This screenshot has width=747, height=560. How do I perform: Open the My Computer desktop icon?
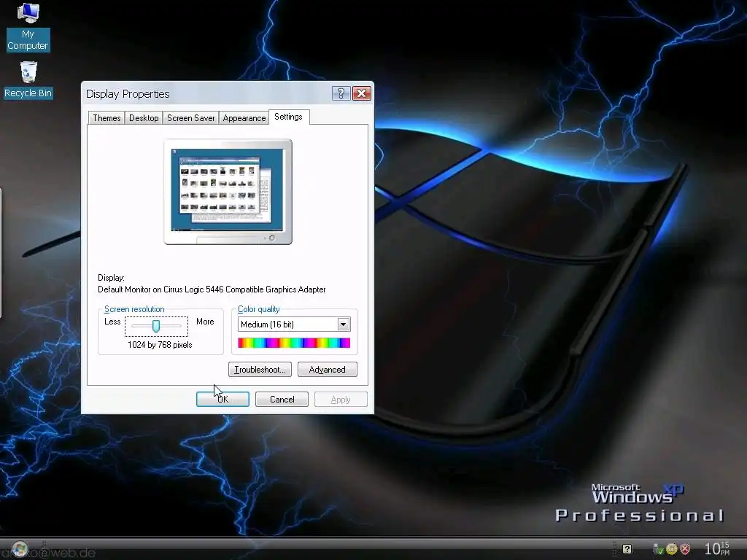pyautogui.click(x=28, y=27)
